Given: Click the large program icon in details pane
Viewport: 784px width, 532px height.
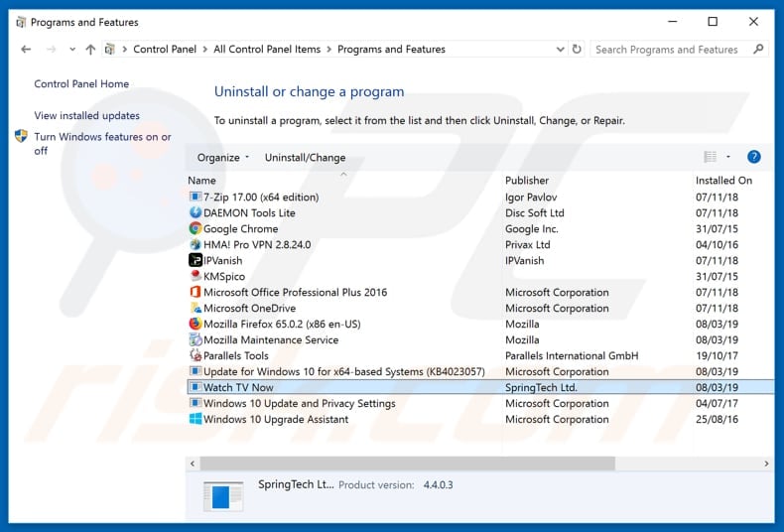Looking at the screenshot, I should (223, 496).
